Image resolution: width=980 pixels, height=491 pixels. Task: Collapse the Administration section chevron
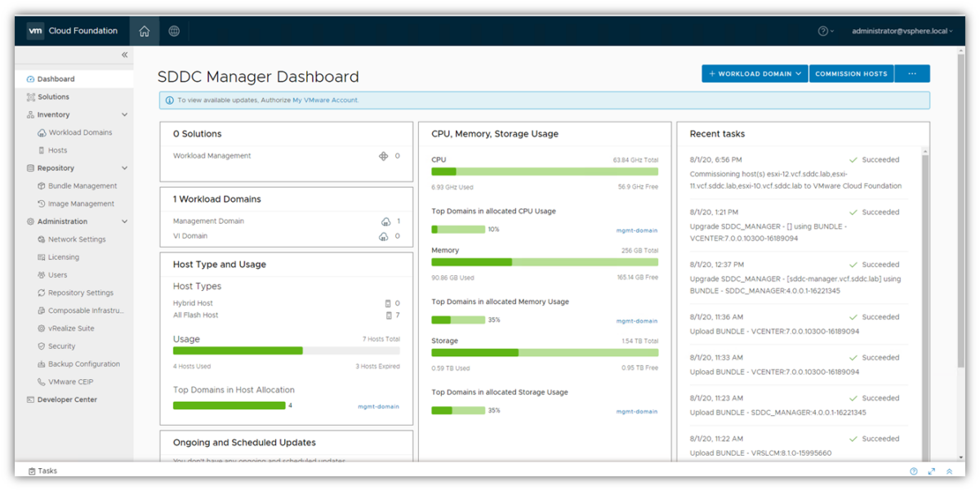click(x=125, y=221)
